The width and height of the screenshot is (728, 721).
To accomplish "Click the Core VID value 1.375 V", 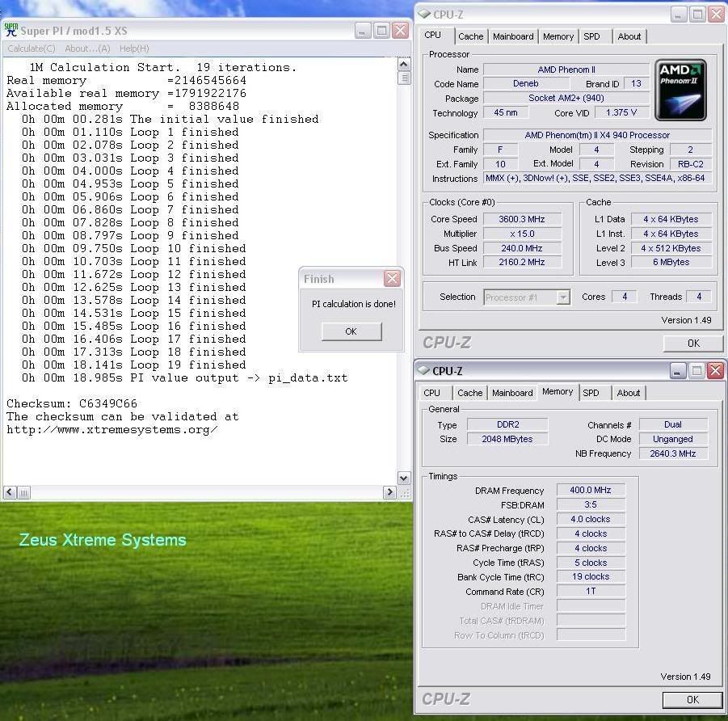I will click(621, 112).
